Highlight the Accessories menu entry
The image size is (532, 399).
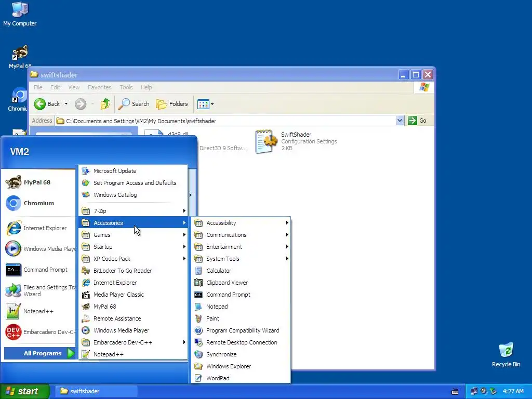pyautogui.click(x=133, y=223)
